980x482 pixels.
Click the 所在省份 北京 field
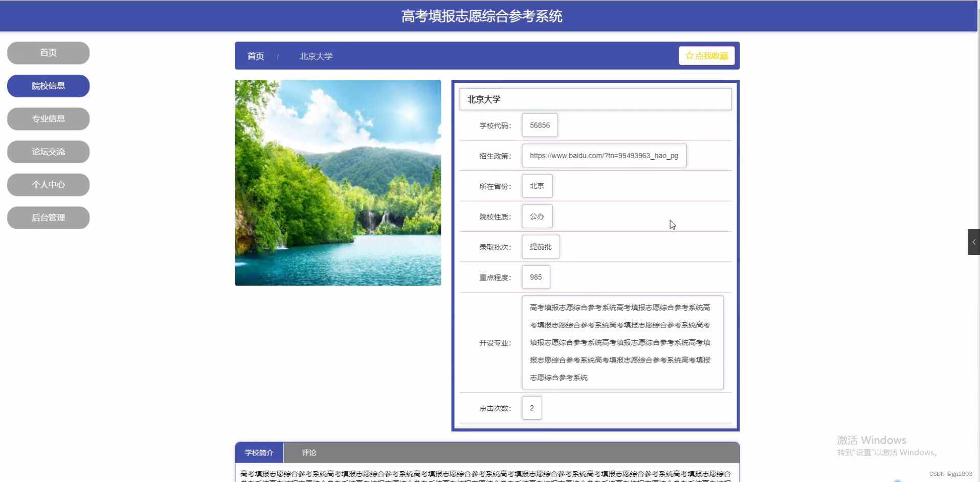(536, 186)
